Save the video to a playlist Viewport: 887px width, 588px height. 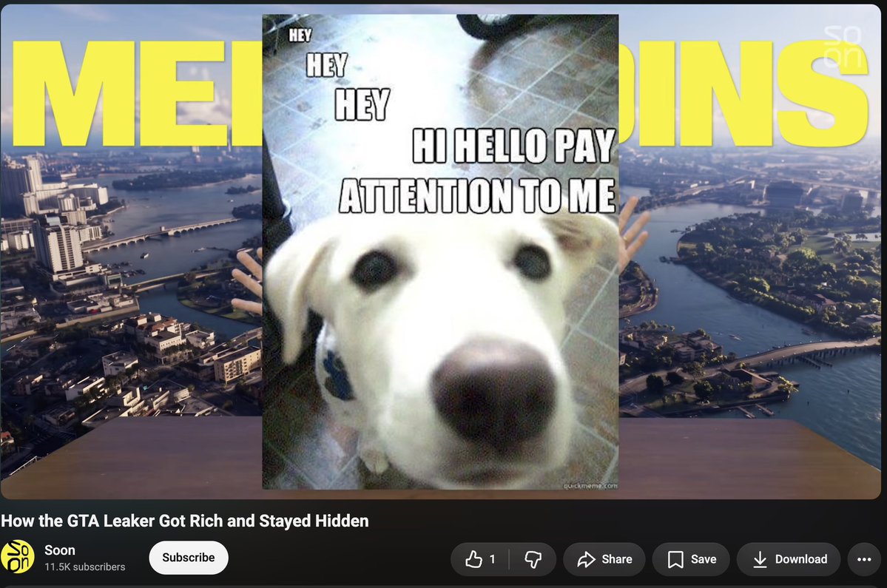tap(691, 559)
